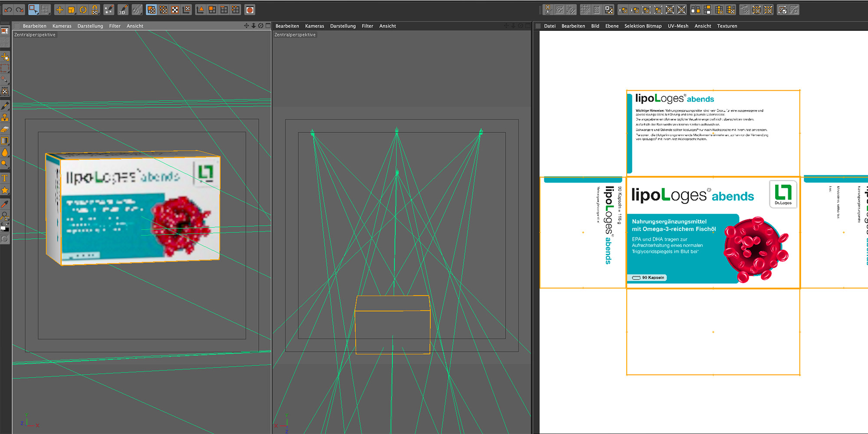Select the Rotate tool in top toolbar
The width and height of the screenshot is (868, 434).
pos(83,10)
